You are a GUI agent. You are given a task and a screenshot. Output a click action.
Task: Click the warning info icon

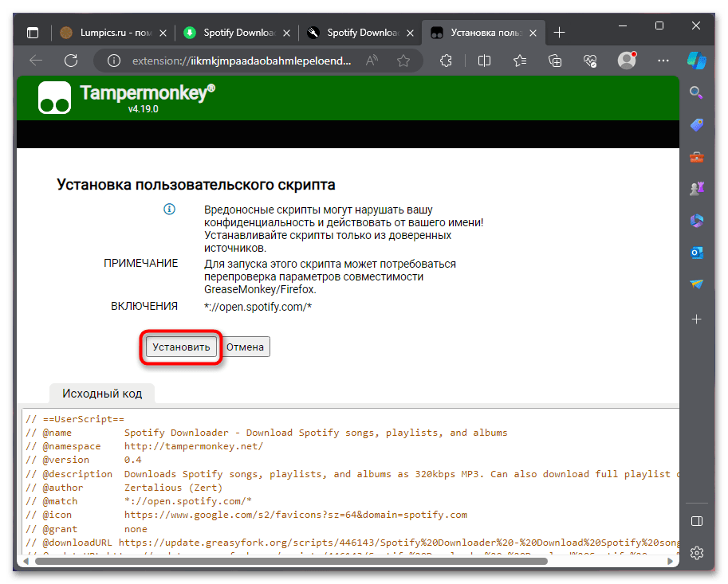[x=170, y=210]
